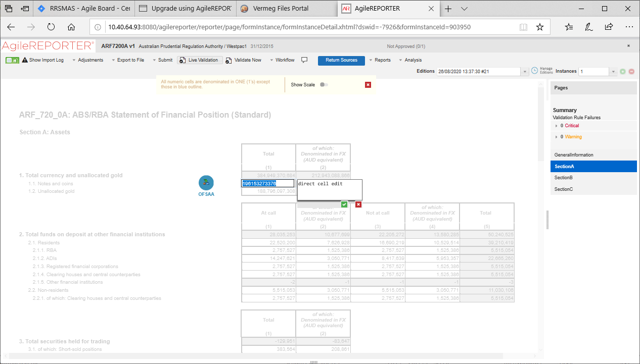The image size is (640, 364).
Task: Switch to Vermeg Files Portal browser tab
Action: [287, 9]
